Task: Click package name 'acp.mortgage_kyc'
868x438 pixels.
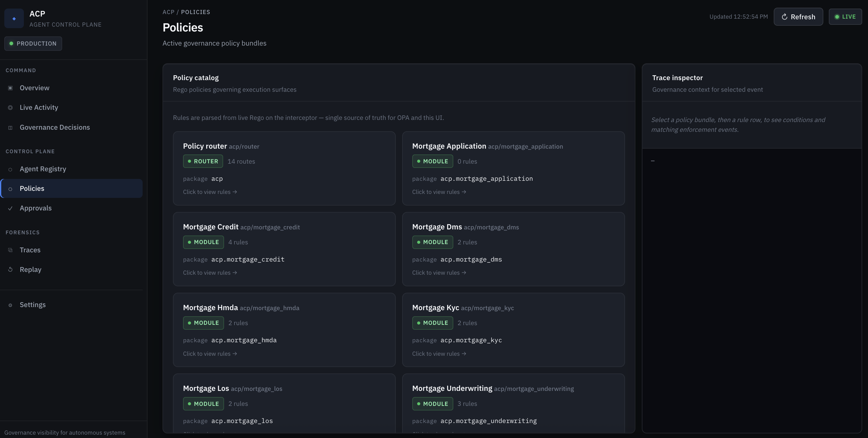Action: point(471,340)
